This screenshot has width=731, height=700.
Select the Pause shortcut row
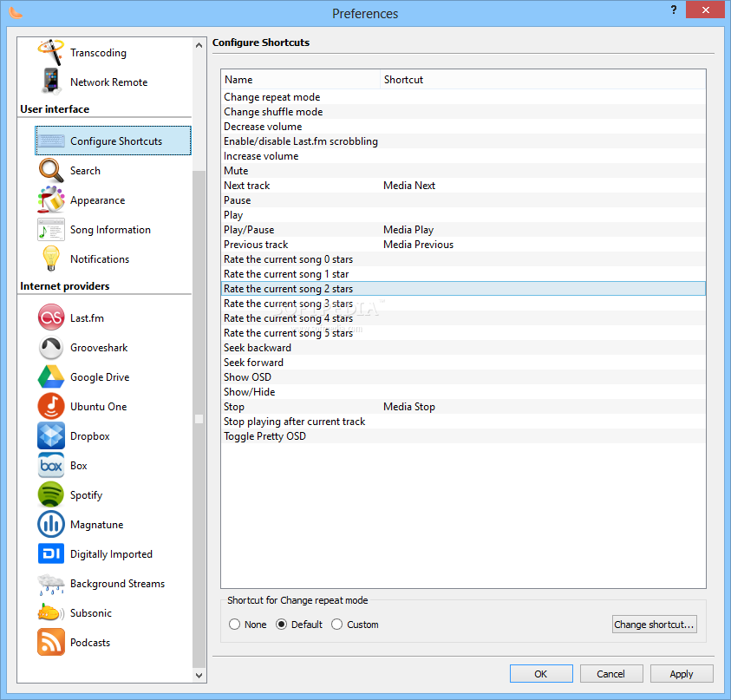(463, 200)
